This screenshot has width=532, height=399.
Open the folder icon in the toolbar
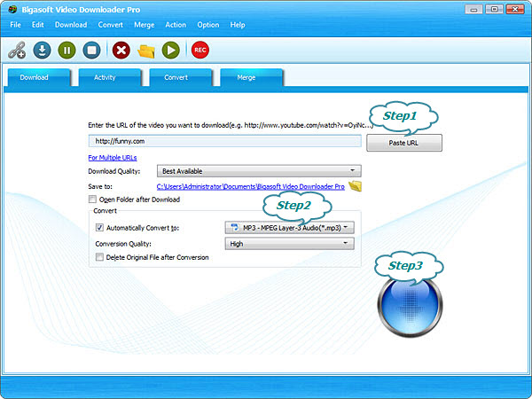[146, 51]
